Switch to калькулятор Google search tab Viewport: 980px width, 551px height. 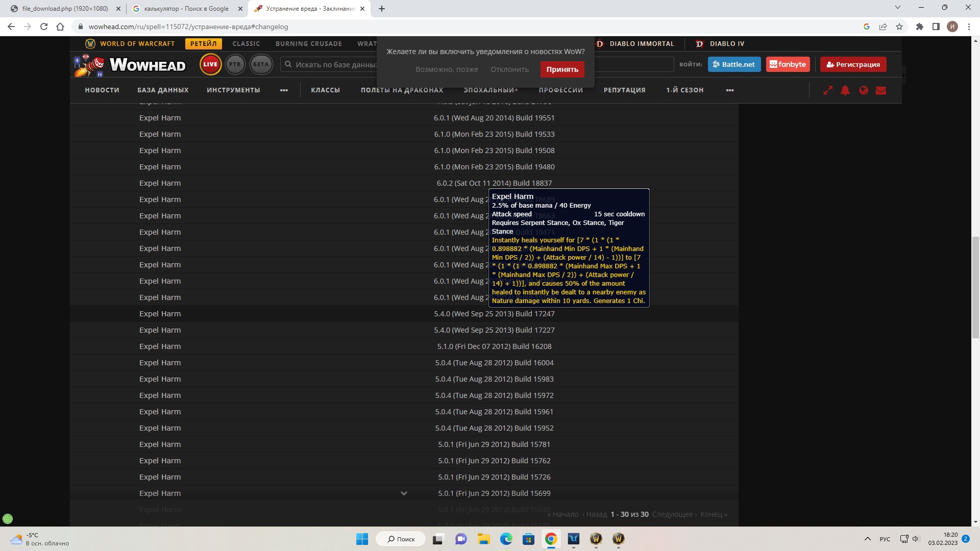(x=186, y=9)
